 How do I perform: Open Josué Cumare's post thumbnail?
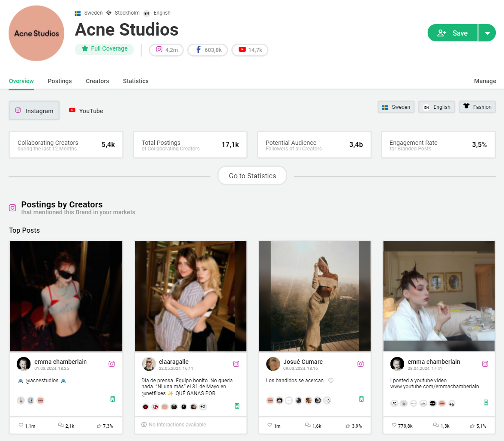coord(315,296)
